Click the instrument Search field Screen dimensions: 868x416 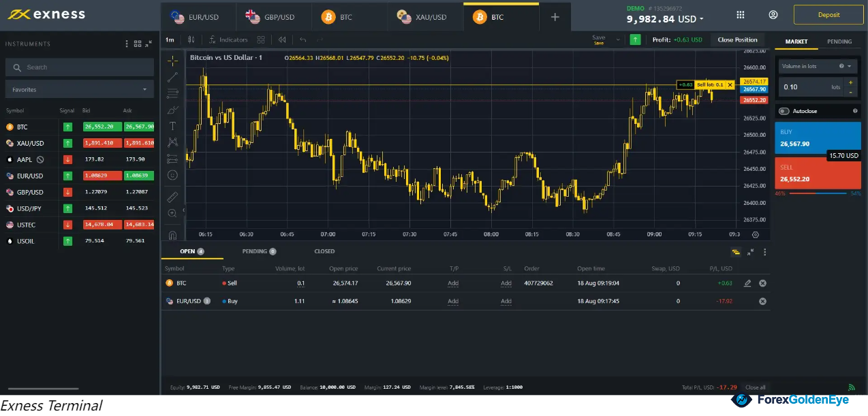click(x=79, y=67)
